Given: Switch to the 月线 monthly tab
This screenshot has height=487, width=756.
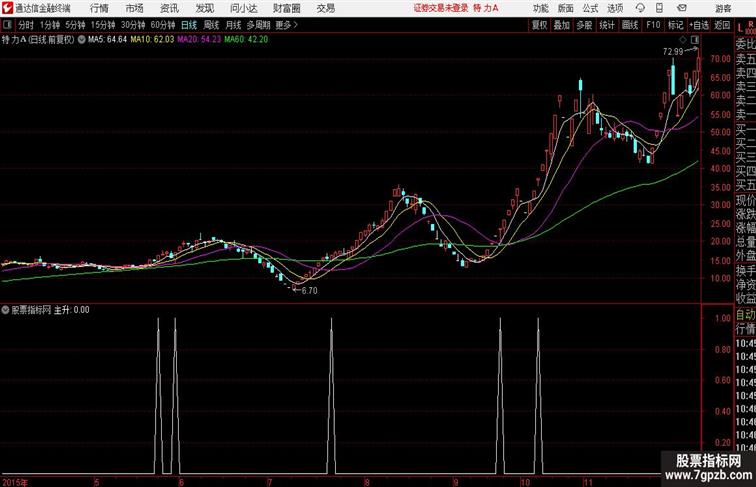Looking at the screenshot, I should (x=233, y=25).
